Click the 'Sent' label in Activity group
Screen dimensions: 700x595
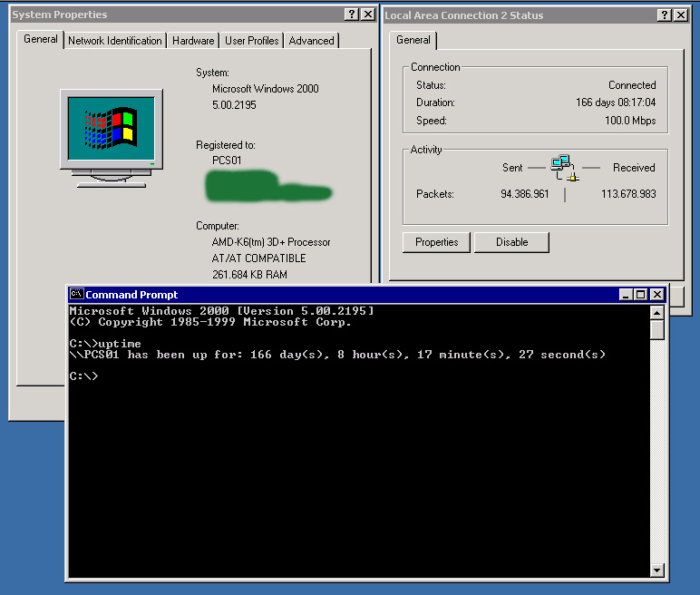tap(512, 168)
